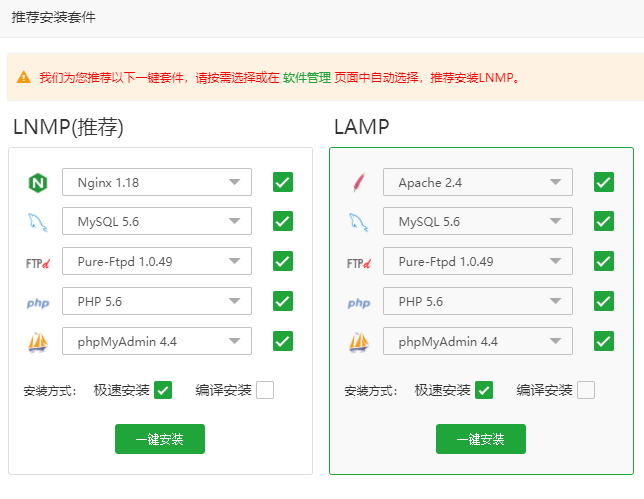Click the phpMyAdmin sailboat icon under LAMP
The width and height of the screenshot is (644, 499).
(359, 342)
